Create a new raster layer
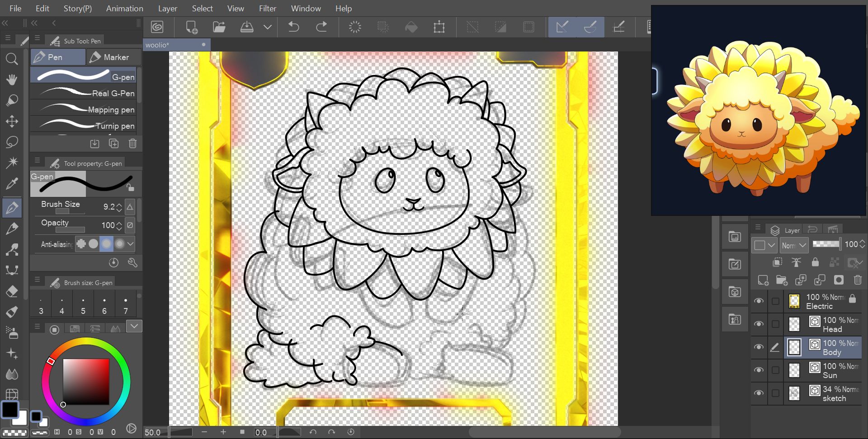 pyautogui.click(x=763, y=280)
